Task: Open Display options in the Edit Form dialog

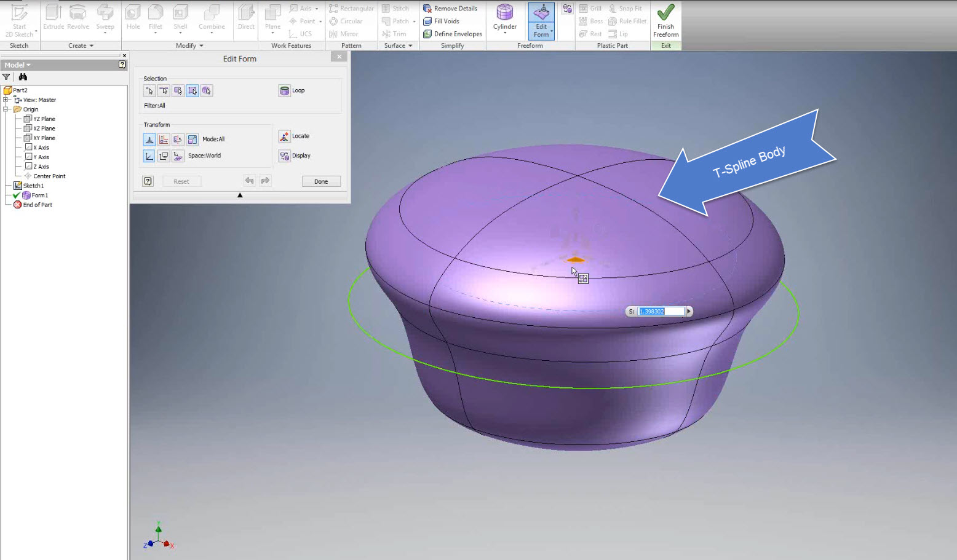Action: pos(284,156)
